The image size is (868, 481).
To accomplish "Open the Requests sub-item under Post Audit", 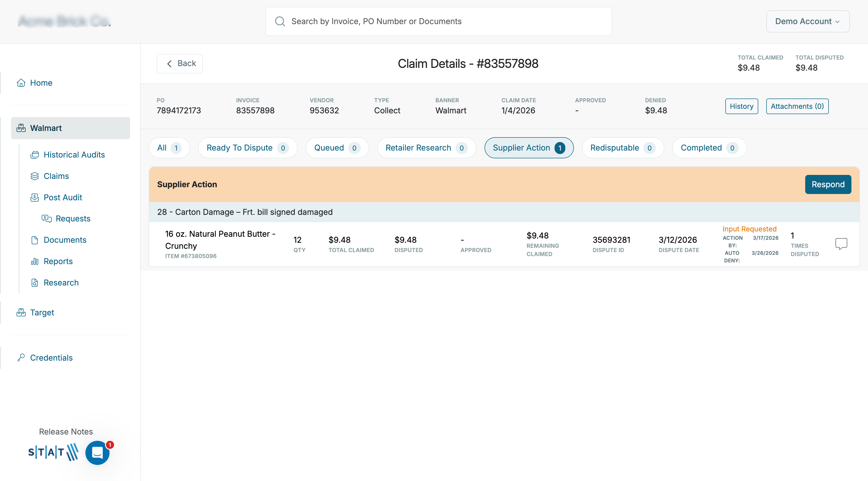I will (46, 218).
